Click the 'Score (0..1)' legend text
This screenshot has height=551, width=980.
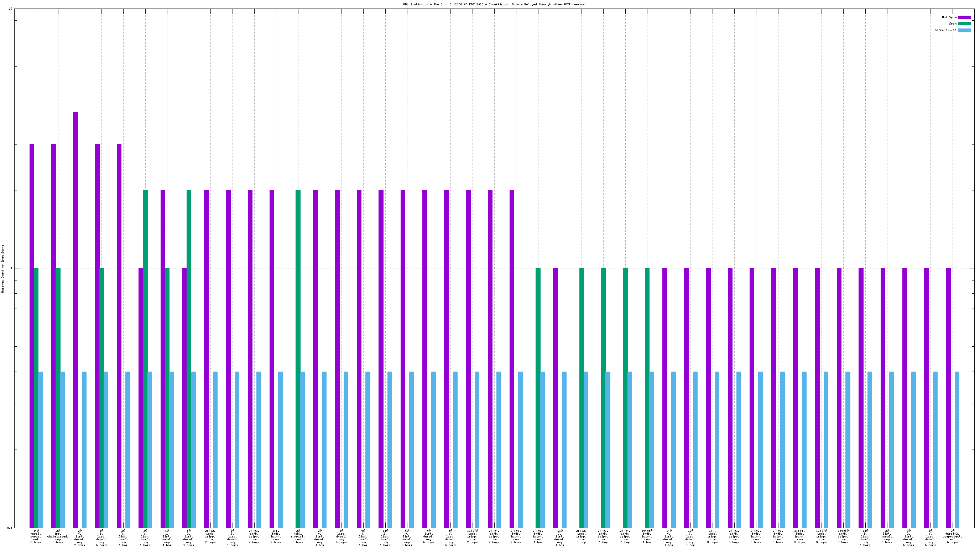coord(945,30)
